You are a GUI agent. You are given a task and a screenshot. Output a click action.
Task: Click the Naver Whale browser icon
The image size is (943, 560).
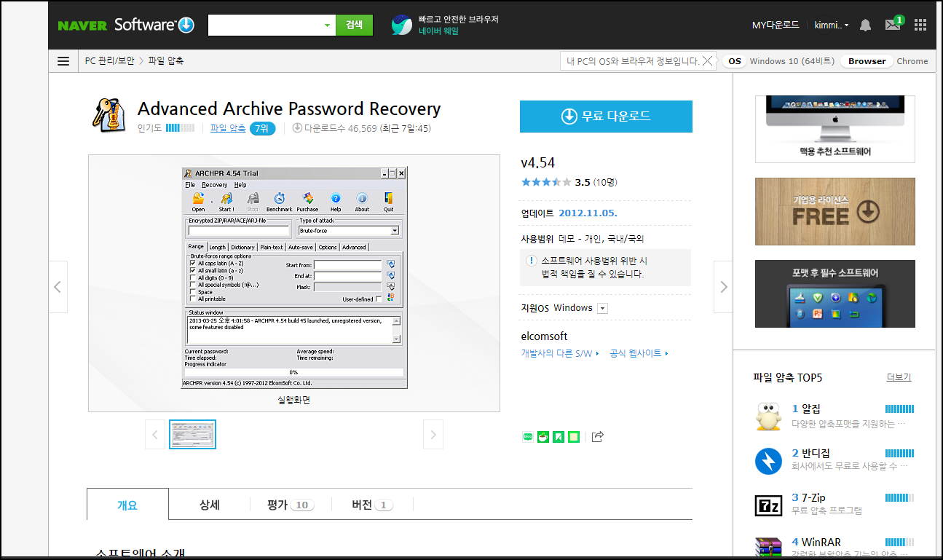(x=401, y=25)
